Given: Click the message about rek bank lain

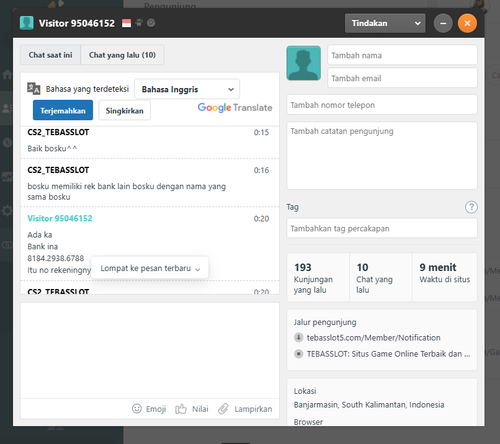Looking at the screenshot, I should [126, 191].
